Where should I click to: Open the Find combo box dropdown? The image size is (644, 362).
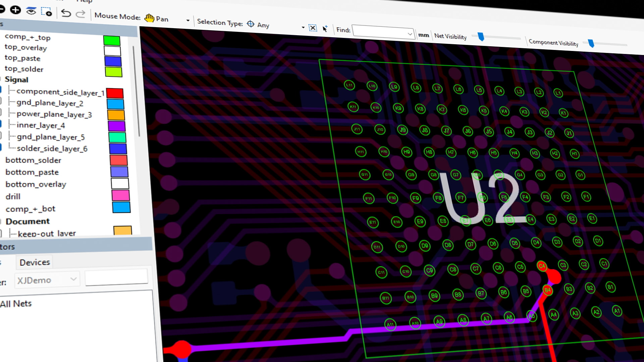[x=410, y=34]
